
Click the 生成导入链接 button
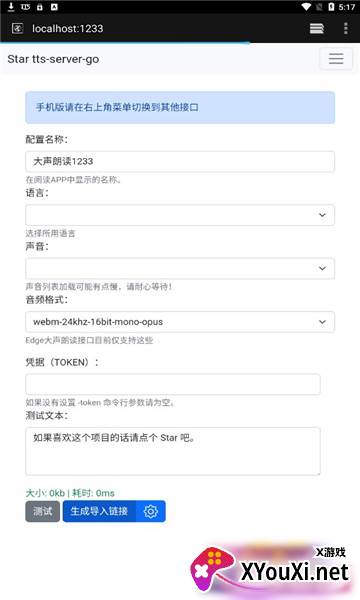[x=99, y=511]
